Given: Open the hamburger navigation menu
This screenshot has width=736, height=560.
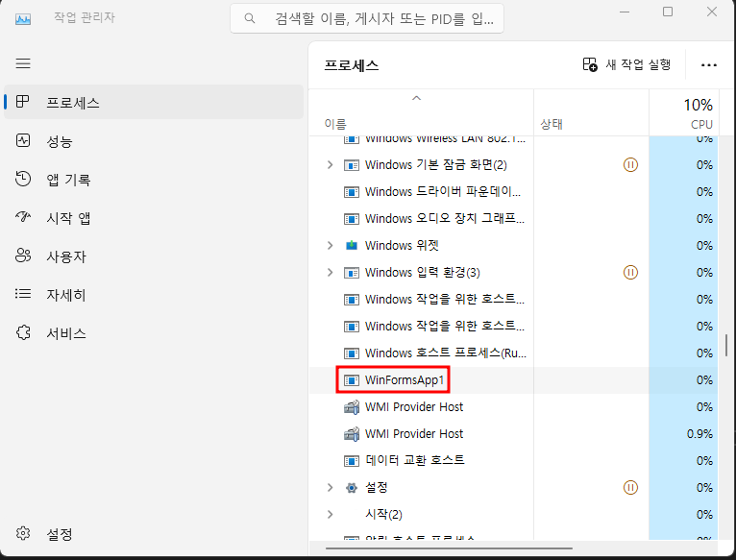Looking at the screenshot, I should (x=23, y=63).
